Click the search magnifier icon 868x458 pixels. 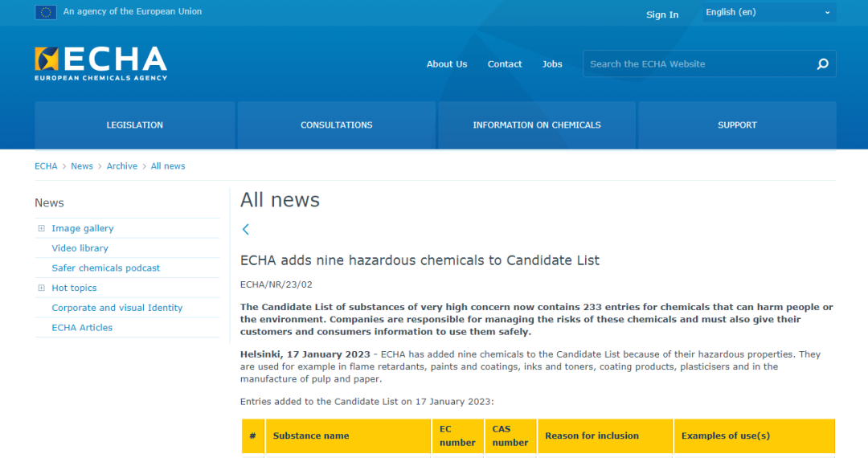[823, 64]
